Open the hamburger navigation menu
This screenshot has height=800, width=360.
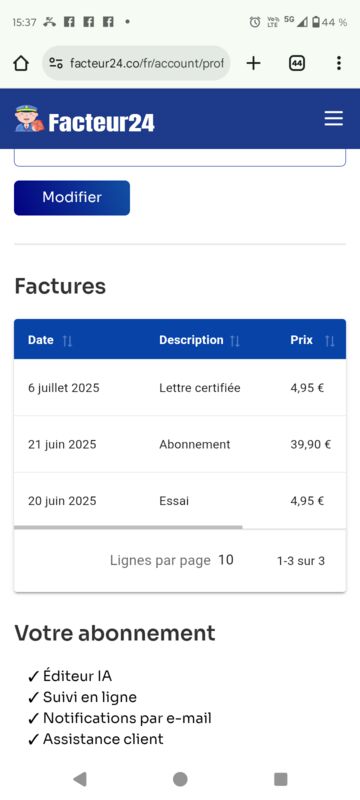click(333, 119)
